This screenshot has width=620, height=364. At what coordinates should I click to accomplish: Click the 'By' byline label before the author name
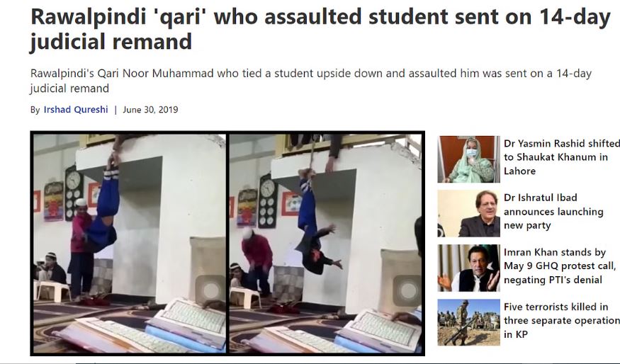35,110
